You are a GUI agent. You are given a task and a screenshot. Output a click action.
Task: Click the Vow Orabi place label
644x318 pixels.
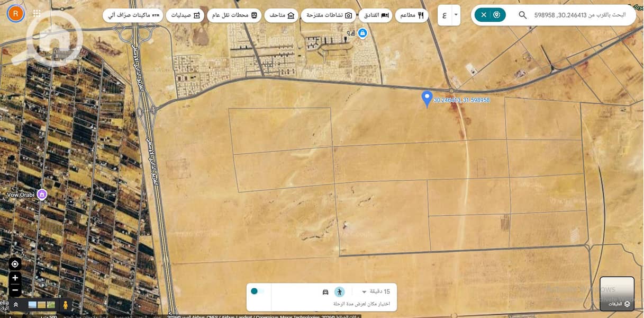point(21,195)
